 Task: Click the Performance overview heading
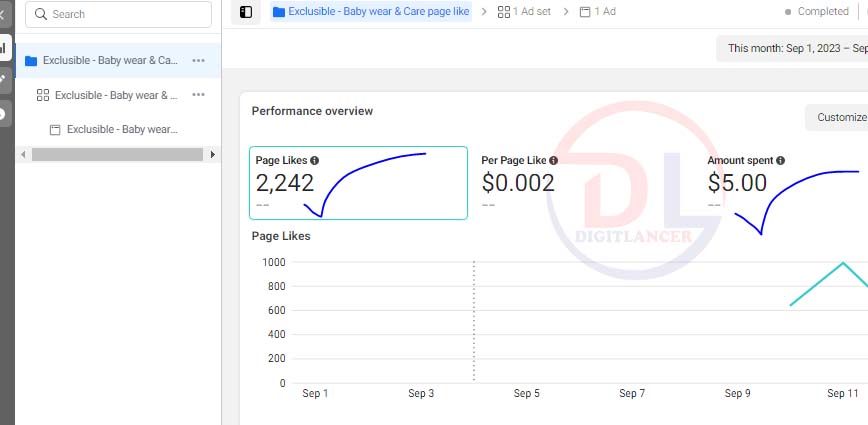(312, 111)
